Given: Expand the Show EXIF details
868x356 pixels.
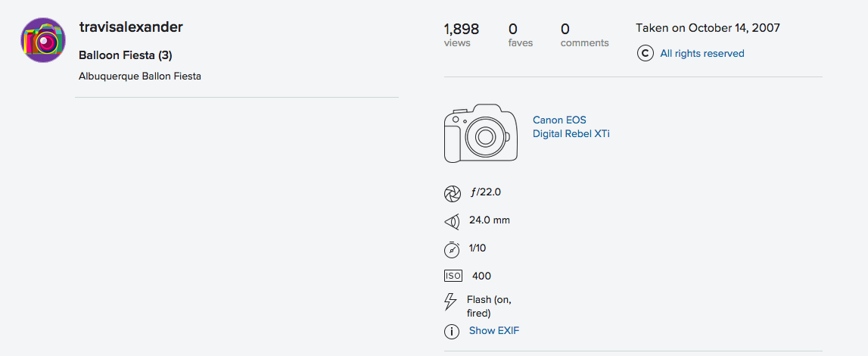Looking at the screenshot, I should 494,330.
